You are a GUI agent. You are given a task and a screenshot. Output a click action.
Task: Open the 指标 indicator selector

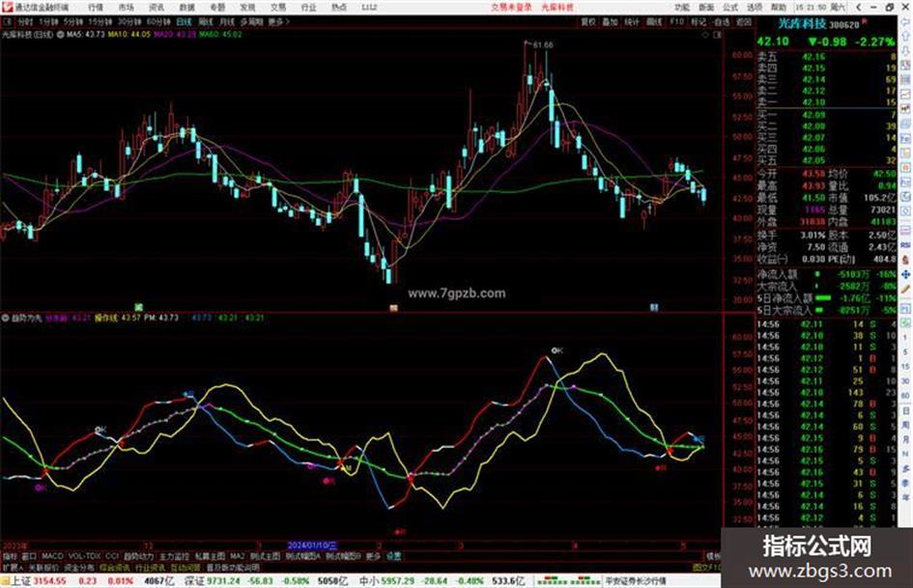coord(10,556)
